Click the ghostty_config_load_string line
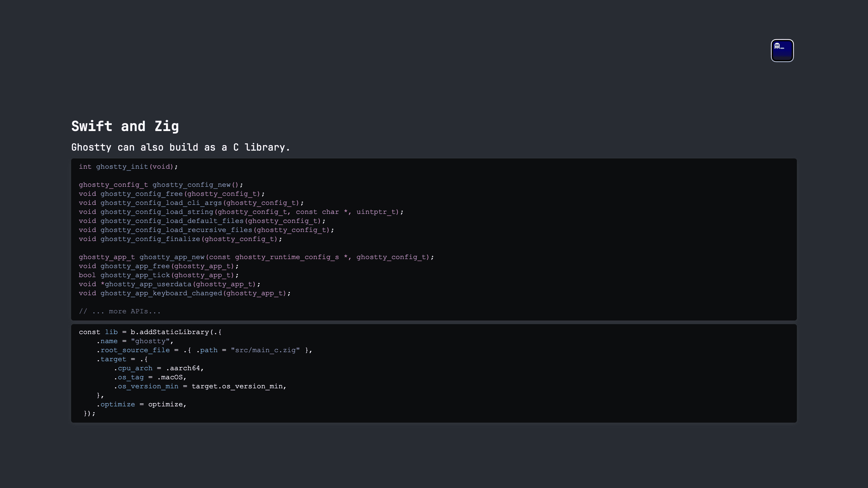The width and height of the screenshot is (868, 488). pos(241,212)
